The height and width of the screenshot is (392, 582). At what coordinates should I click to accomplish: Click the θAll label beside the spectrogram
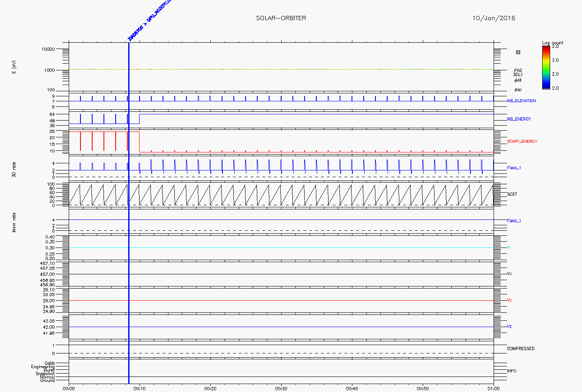tap(518, 90)
